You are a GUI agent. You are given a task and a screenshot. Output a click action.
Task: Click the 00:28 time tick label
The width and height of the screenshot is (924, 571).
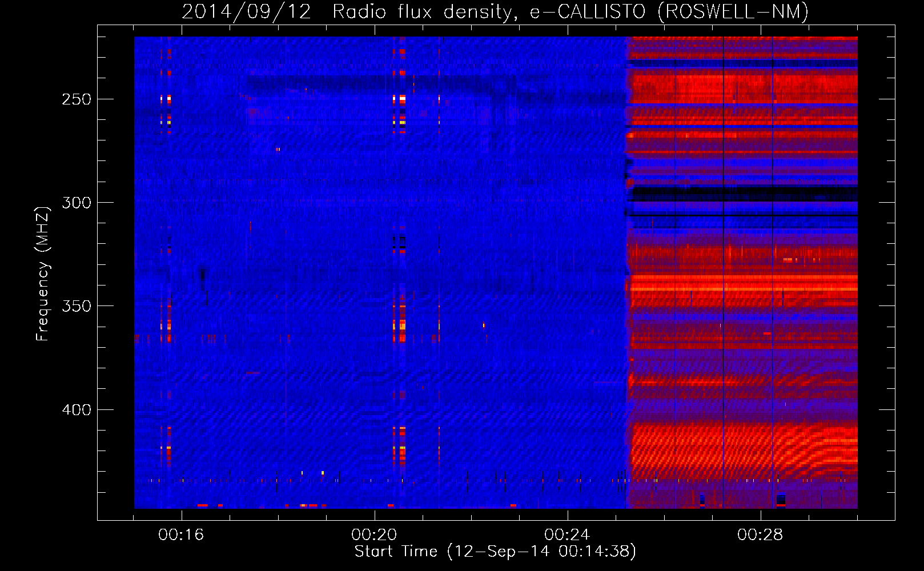pos(760,535)
